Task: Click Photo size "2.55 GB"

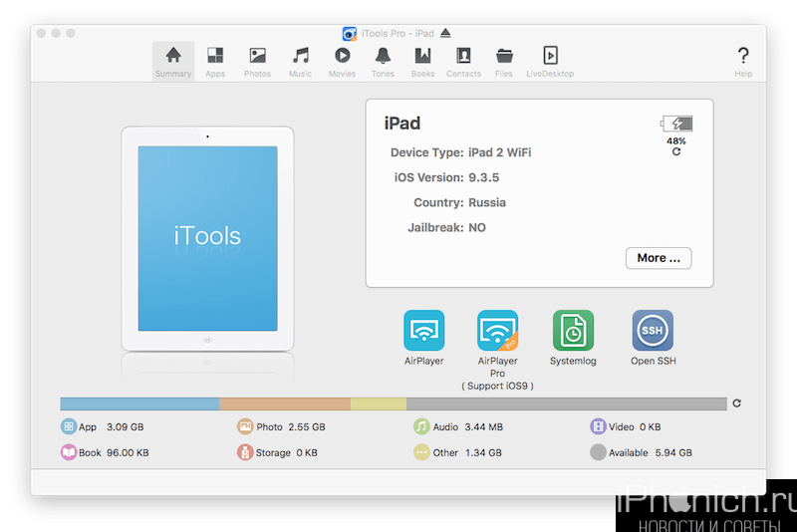Action: point(307,426)
